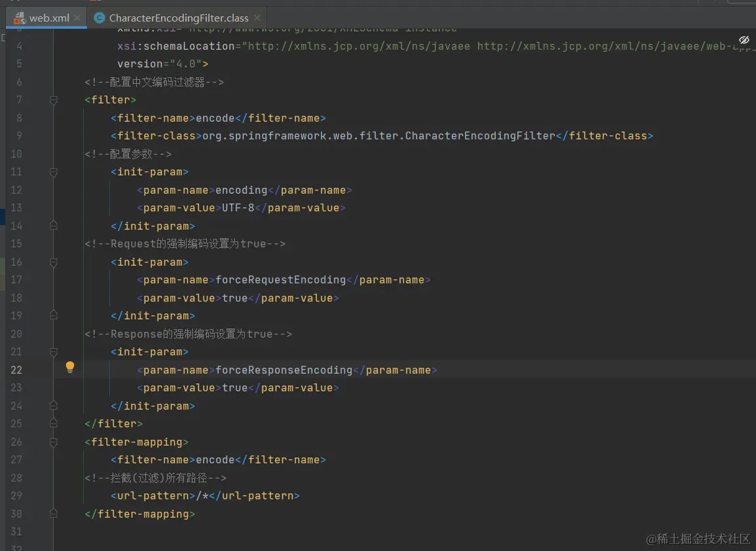Screen dimensions: 756x551
Task: Click the fold end marker on line 19
Action: 54,315
